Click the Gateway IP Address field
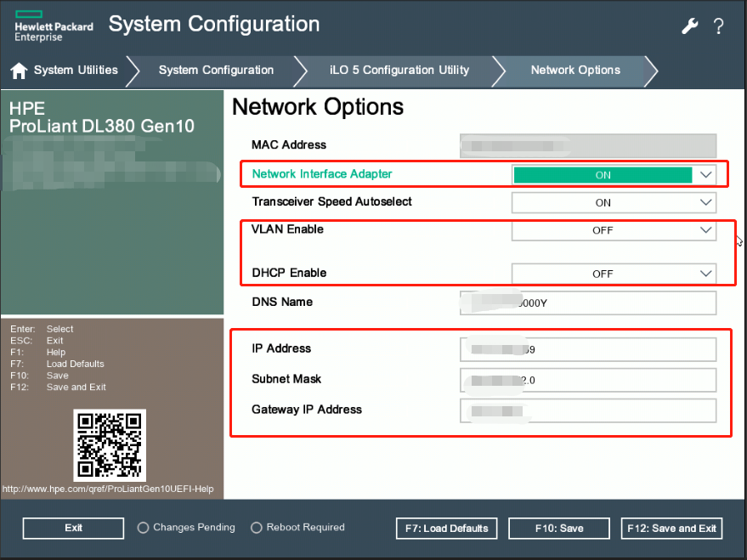Screen dimensions: 747x560 point(588,410)
